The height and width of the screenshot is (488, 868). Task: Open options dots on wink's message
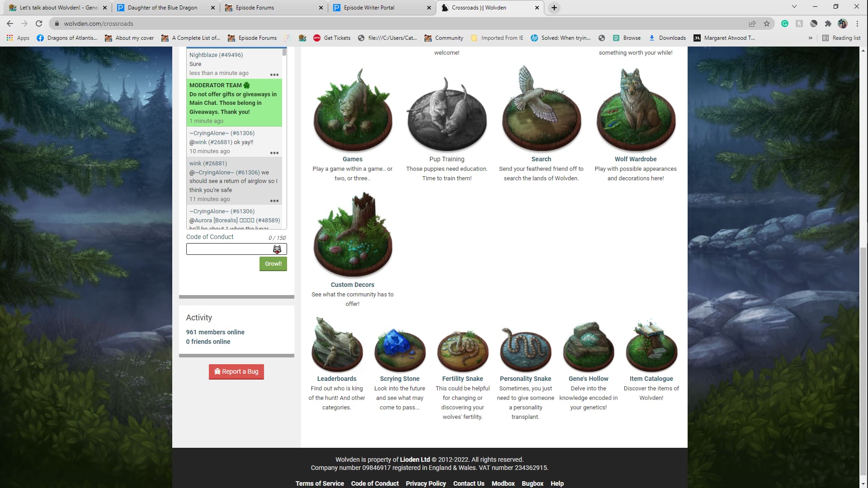point(274,201)
